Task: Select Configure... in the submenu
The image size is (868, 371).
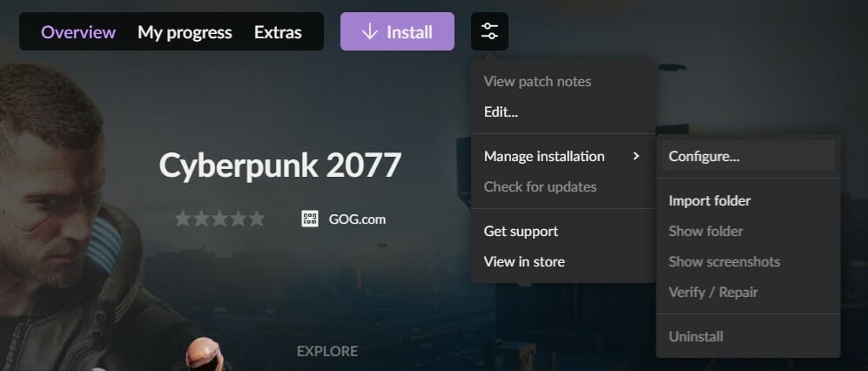Action: [x=704, y=157]
